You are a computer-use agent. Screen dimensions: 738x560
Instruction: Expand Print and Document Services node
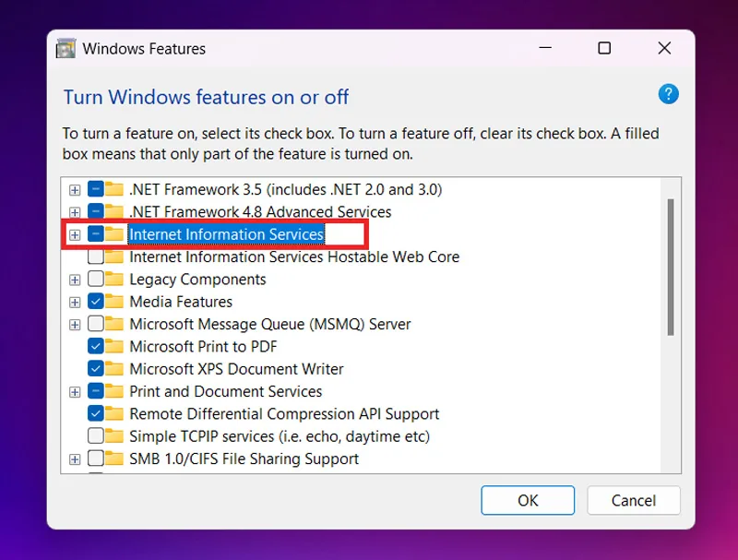[75, 391]
